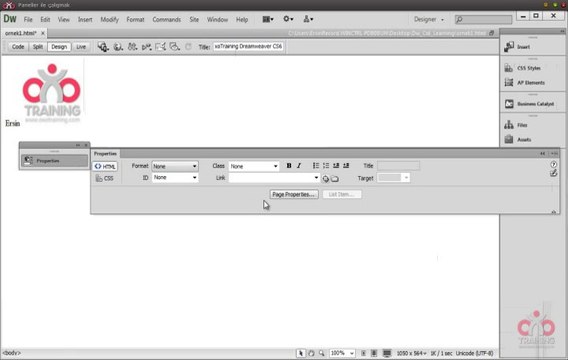
Task: Open the Help menu
Action: coord(242,20)
